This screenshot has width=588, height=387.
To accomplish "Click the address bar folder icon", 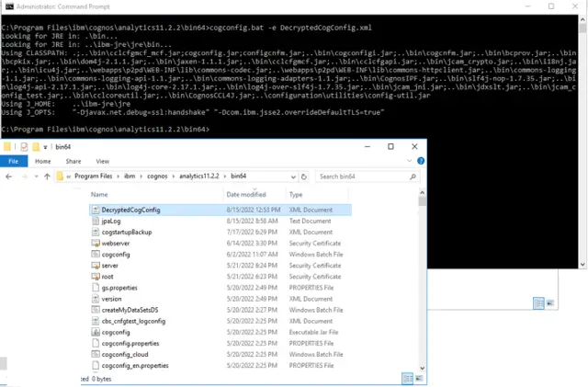I will (x=60, y=176).
